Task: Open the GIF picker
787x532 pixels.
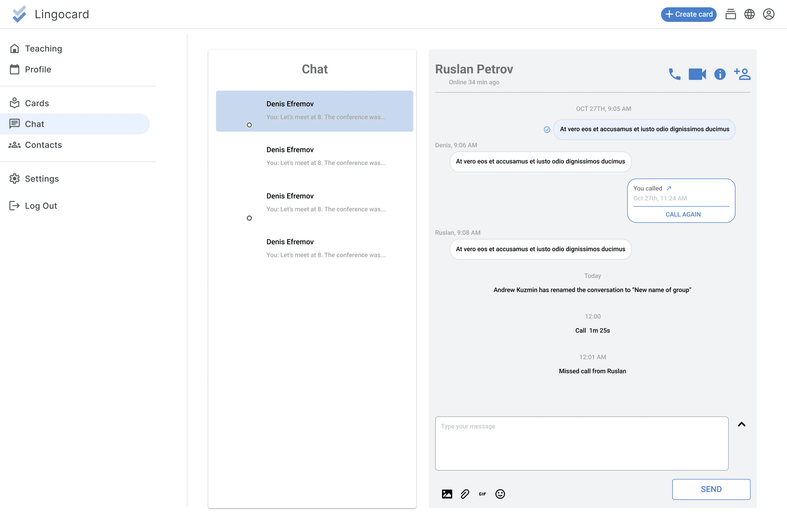Action: tap(482, 494)
